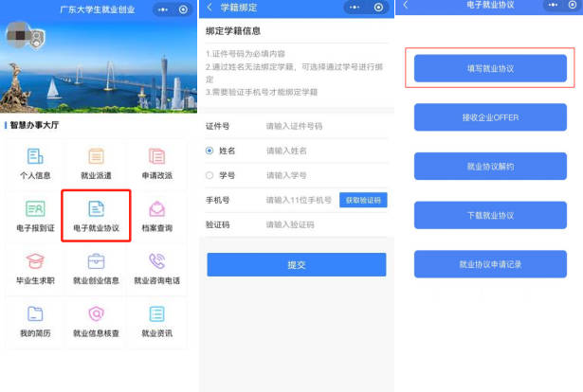Open 就业信息核查 info verification icon
This screenshot has width=583, height=392.
(x=96, y=321)
